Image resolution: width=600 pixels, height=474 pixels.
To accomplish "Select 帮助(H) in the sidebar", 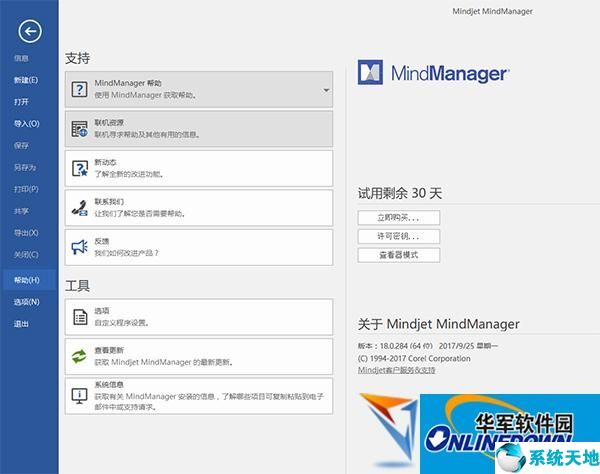I will (27, 280).
